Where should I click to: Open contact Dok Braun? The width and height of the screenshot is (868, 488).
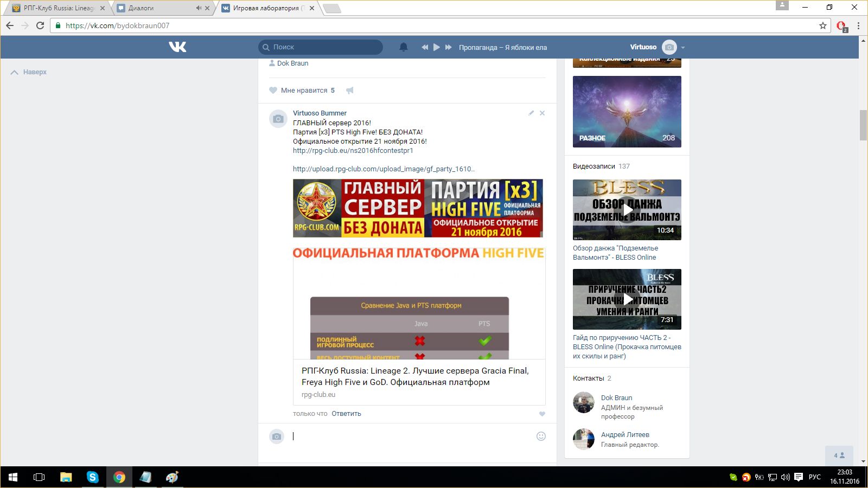point(616,398)
